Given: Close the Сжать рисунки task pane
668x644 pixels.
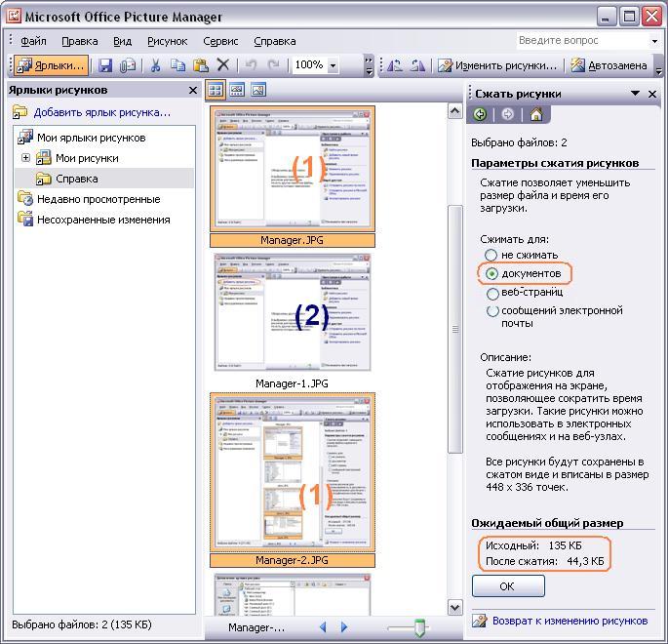Looking at the screenshot, I should 652,94.
